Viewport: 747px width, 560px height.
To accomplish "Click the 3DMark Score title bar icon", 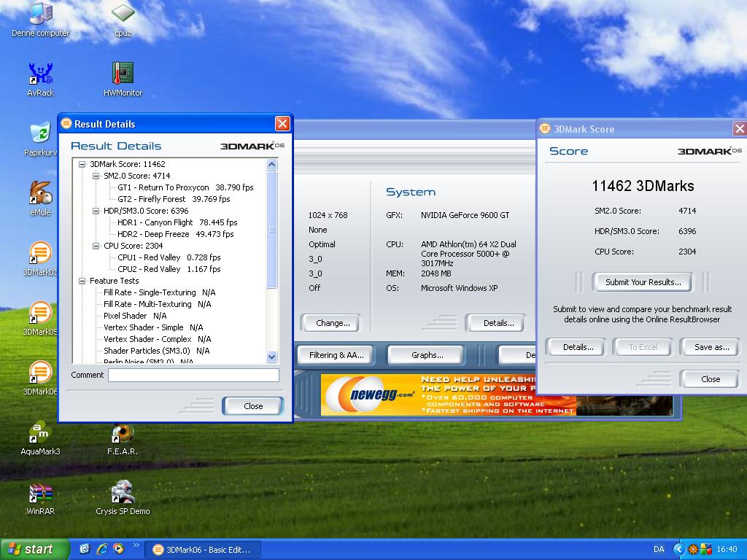I will point(544,128).
